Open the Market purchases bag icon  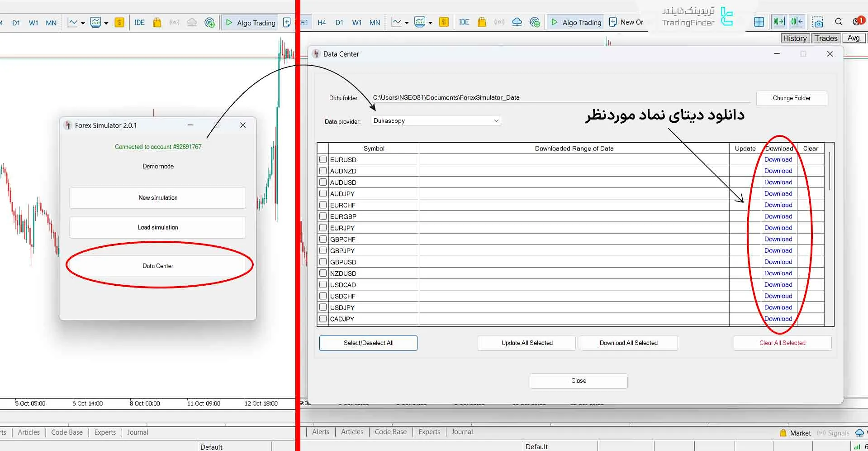coord(481,22)
